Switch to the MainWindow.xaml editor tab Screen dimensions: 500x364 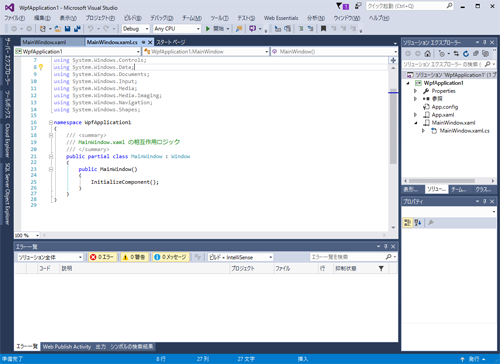[44, 42]
